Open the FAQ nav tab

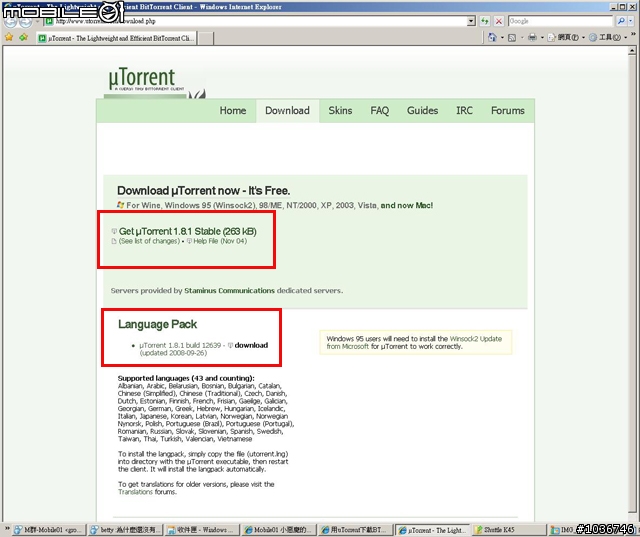point(380,111)
